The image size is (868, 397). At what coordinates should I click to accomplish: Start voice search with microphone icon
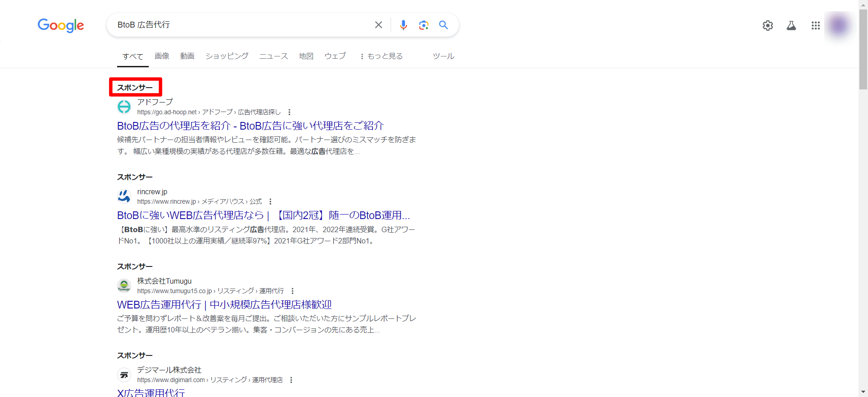(x=403, y=25)
